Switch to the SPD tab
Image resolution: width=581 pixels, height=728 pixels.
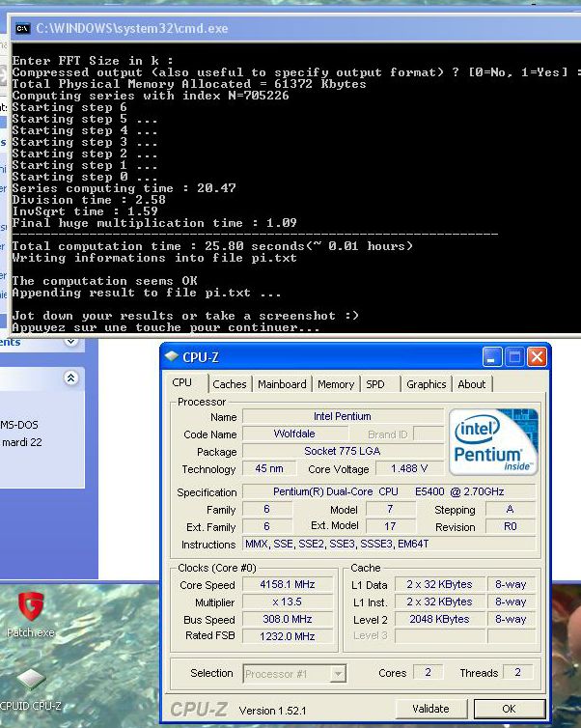click(x=375, y=384)
